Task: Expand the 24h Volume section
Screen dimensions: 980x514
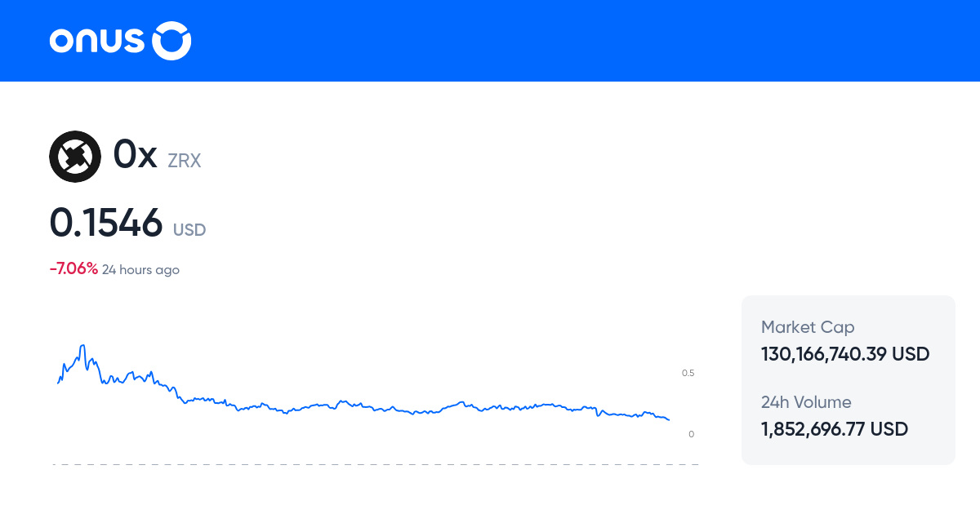Action: point(805,402)
